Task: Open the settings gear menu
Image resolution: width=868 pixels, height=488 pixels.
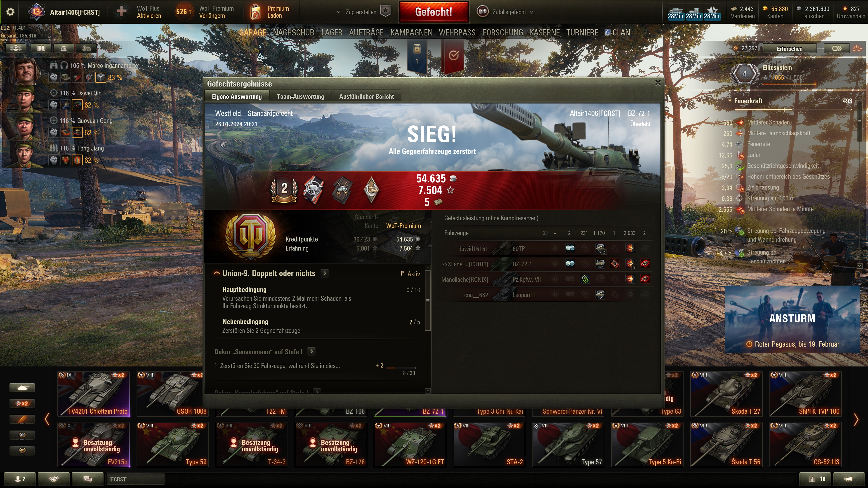Action: 10,12
